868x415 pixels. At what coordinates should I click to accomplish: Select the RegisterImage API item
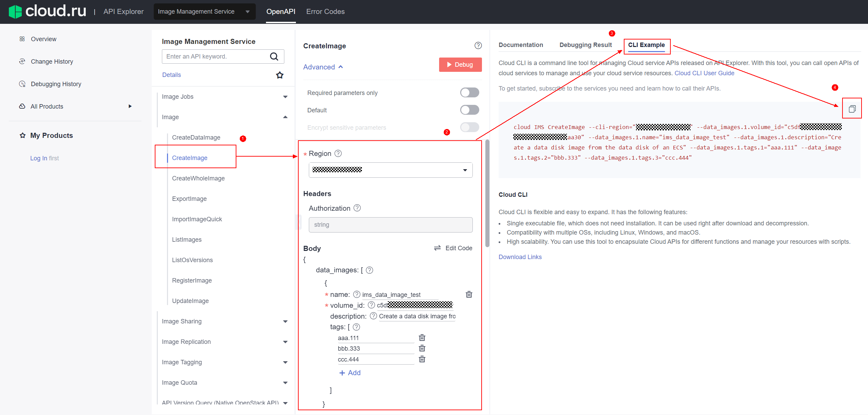(x=192, y=281)
